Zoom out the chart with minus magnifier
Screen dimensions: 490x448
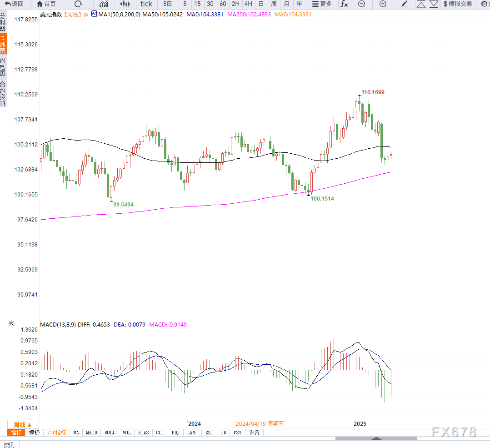click(361, 4)
